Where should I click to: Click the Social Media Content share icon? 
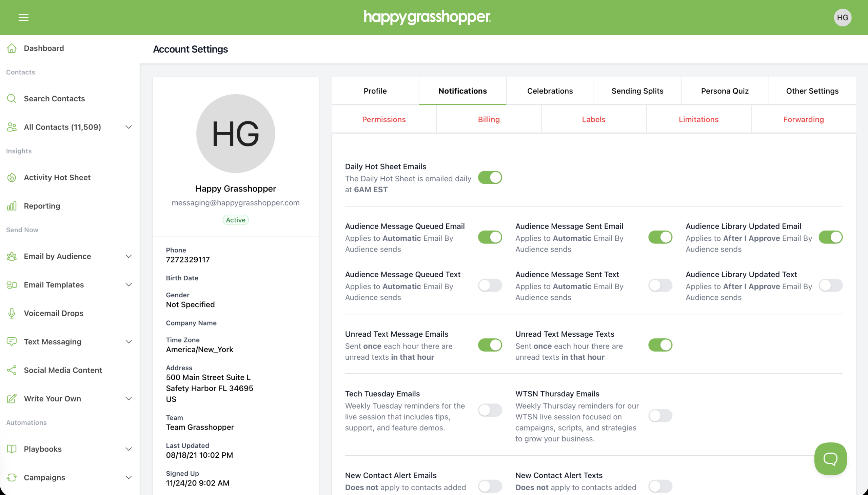pyautogui.click(x=12, y=370)
